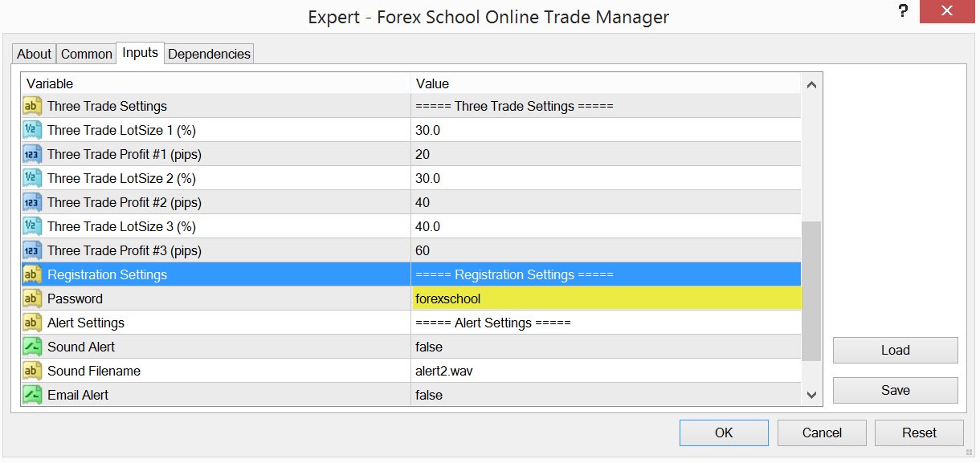
Task: Select the integer icon for Three Trade Profit #1
Action: click(x=32, y=154)
